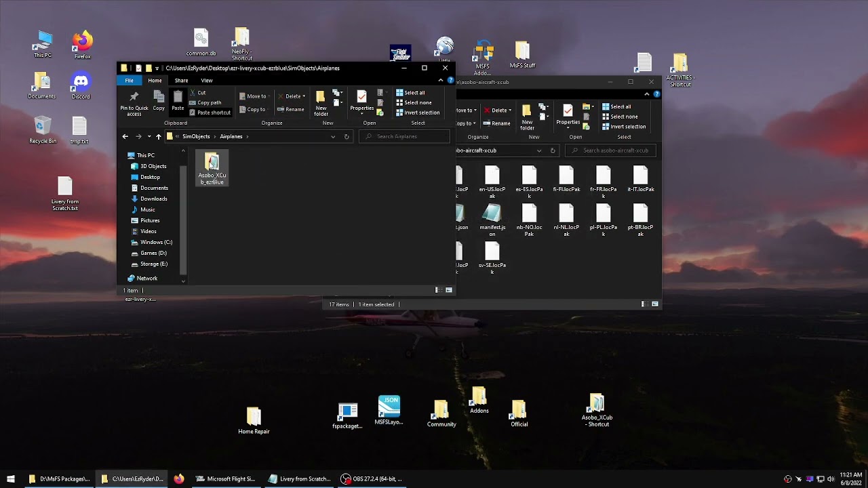Click Select all in Airplanes window

(410, 93)
